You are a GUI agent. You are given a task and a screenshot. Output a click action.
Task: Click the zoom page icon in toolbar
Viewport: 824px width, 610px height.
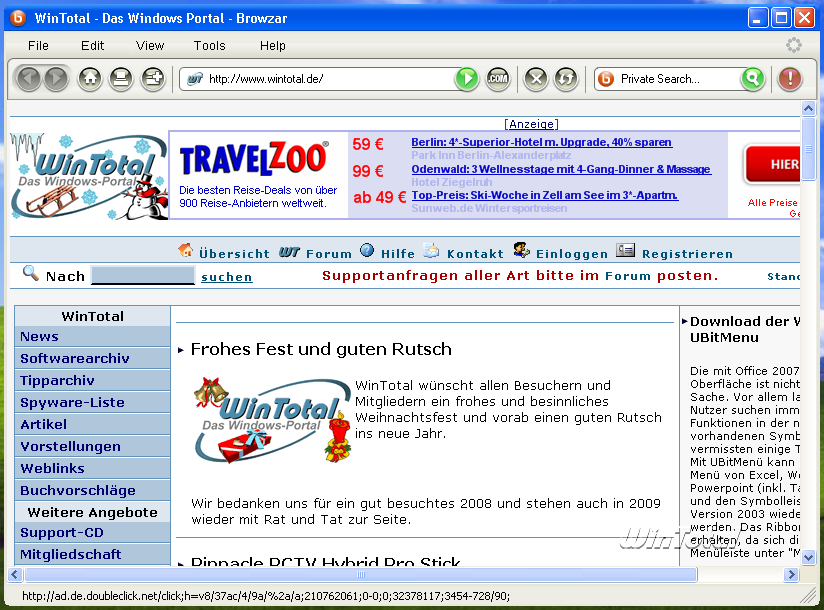153,79
